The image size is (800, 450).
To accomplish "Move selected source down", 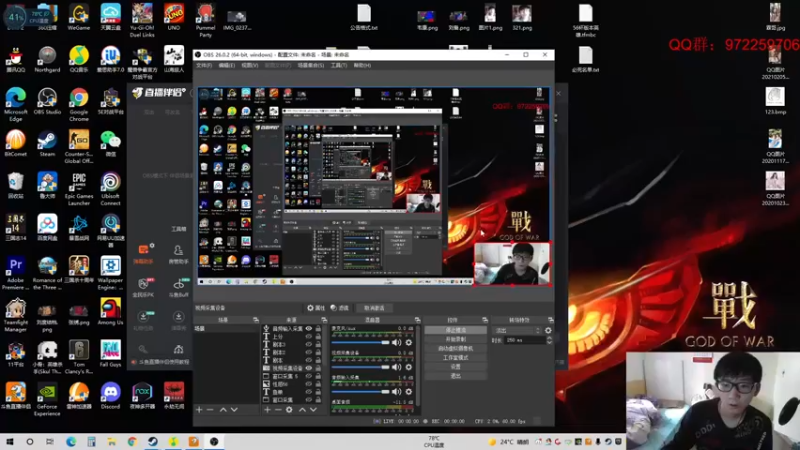I will point(313,409).
